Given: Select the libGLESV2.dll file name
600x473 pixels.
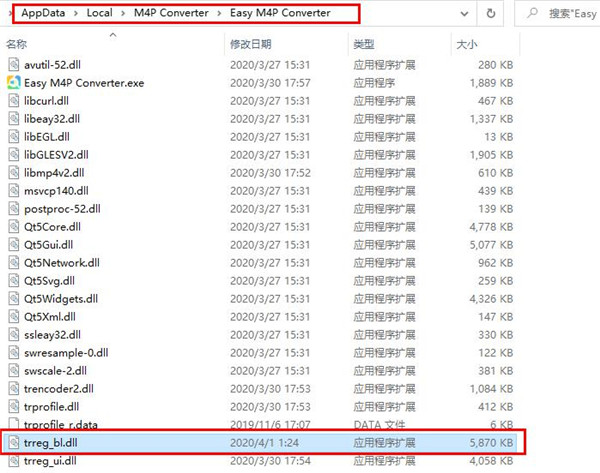Looking at the screenshot, I should pos(56,155).
